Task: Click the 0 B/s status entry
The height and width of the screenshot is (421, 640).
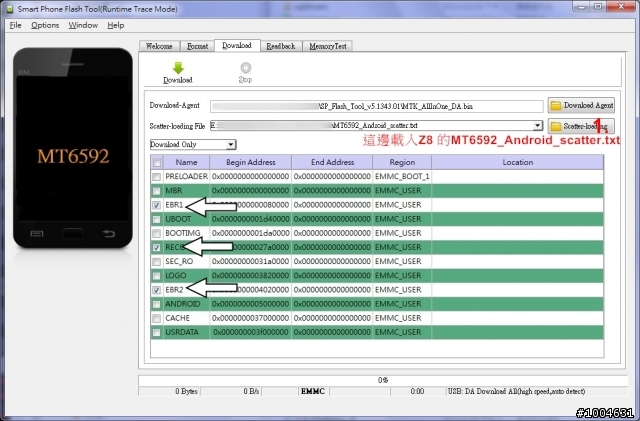Action: pyautogui.click(x=251, y=391)
